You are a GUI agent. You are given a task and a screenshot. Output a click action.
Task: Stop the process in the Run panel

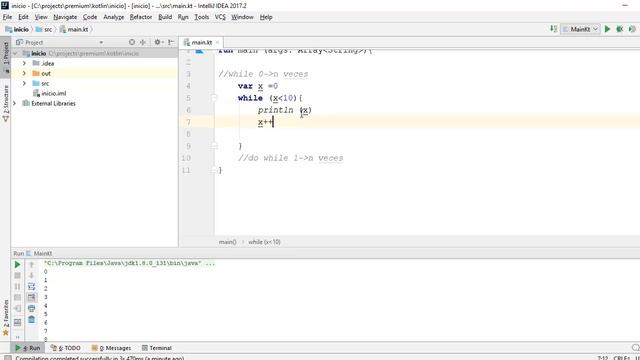18,276
